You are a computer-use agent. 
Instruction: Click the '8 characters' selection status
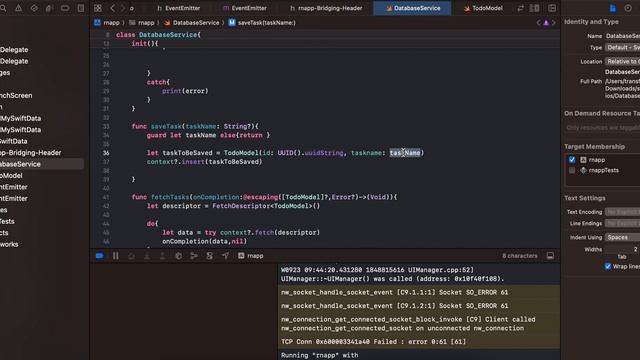(x=520, y=256)
